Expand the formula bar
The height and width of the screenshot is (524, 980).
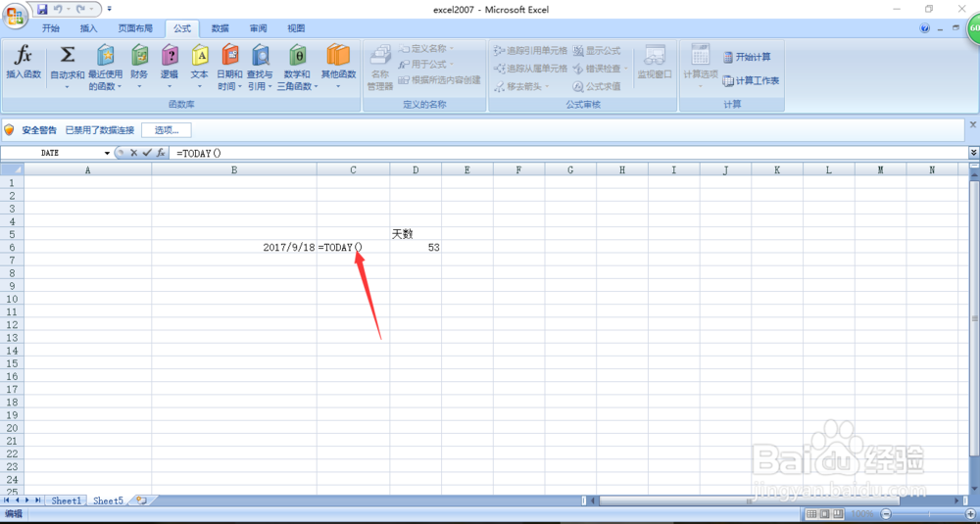tap(974, 153)
